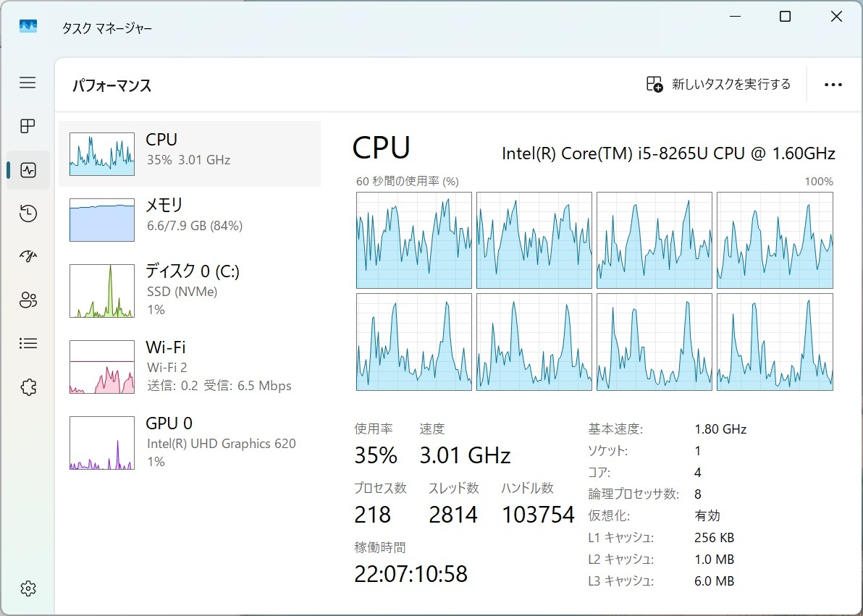This screenshot has height=616, width=863.
Task: Open the App history page icon
Action: pyautogui.click(x=28, y=214)
